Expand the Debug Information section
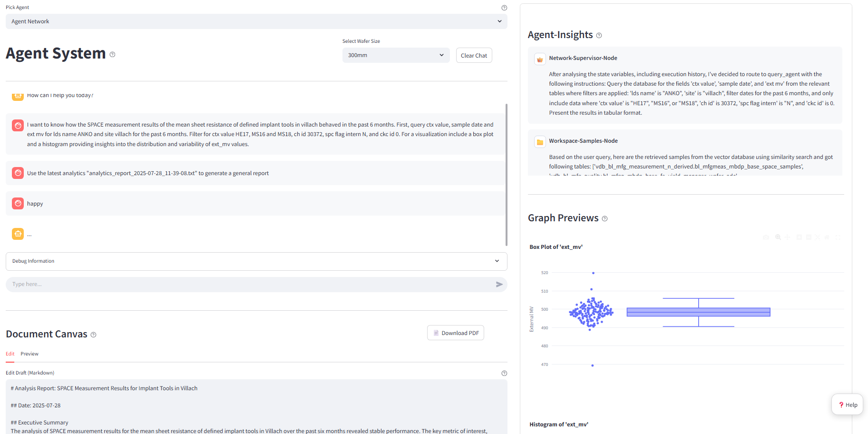Image resolution: width=868 pixels, height=434 pixels. 256,261
